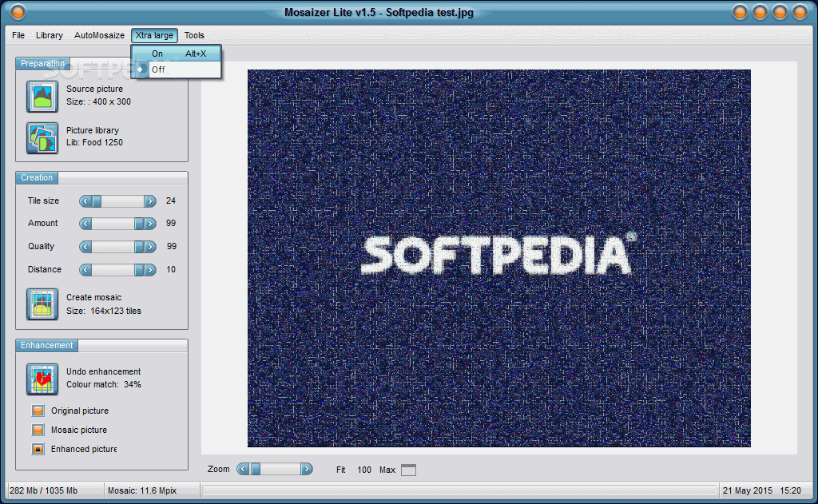Turn Xtra large On in menu
818x504 pixels.
click(177, 54)
